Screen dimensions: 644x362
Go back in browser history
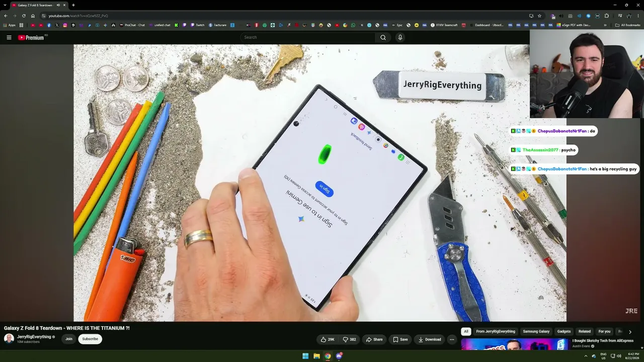click(6, 16)
